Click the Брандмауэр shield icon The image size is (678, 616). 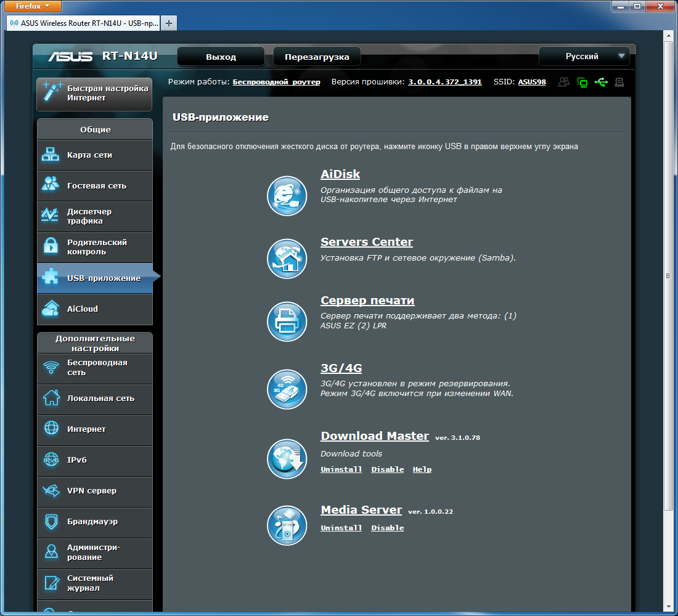click(x=51, y=521)
